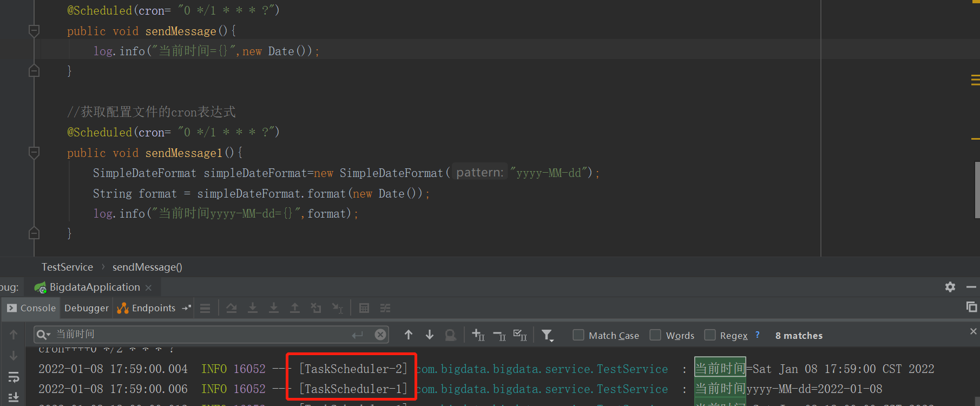Click Unselect Occurrence icon
The image size is (980, 406).
[x=499, y=336]
